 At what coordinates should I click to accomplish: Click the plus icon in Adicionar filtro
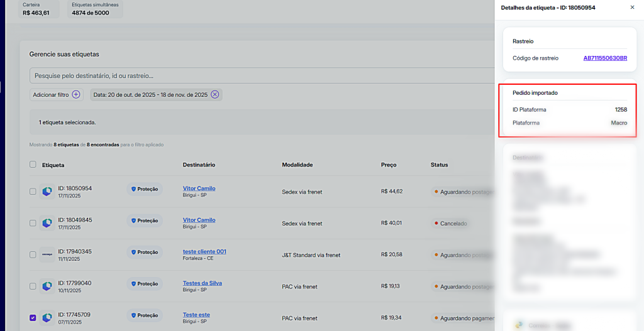click(x=76, y=95)
